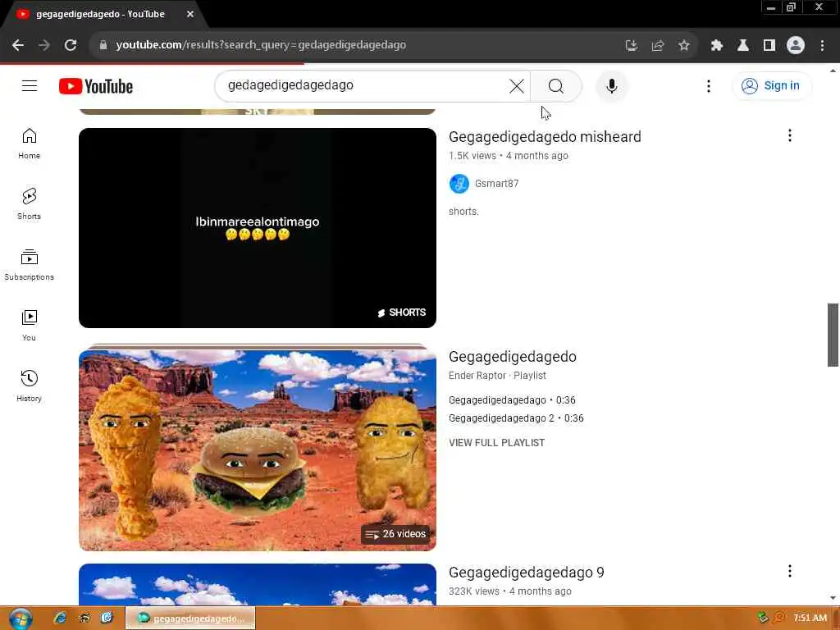Image resolution: width=840 pixels, height=630 pixels.
Task: Open YouTube settings three-dot menu
Action: pyautogui.click(x=708, y=86)
